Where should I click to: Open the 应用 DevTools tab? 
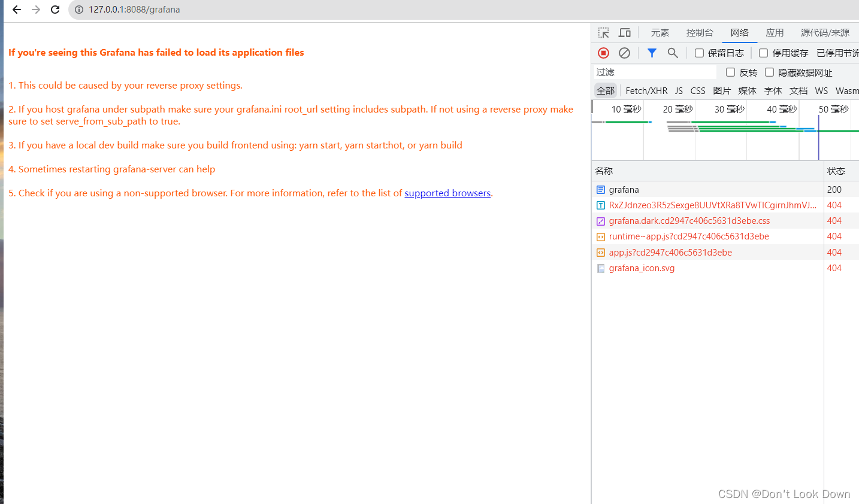(775, 33)
